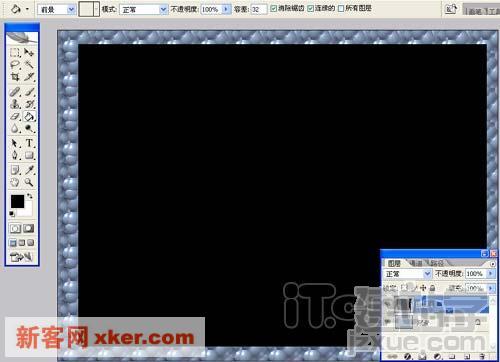Select the Zoom magnifier tool
The image size is (500, 362).
click(x=29, y=182)
